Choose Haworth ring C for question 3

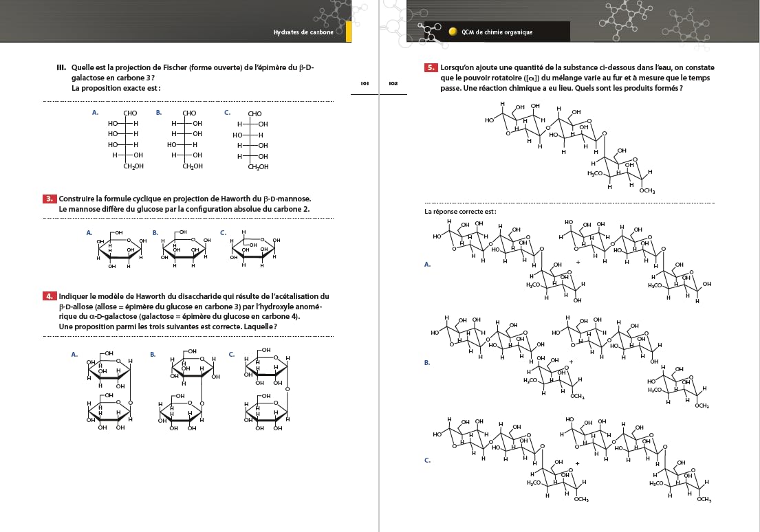click(256, 249)
